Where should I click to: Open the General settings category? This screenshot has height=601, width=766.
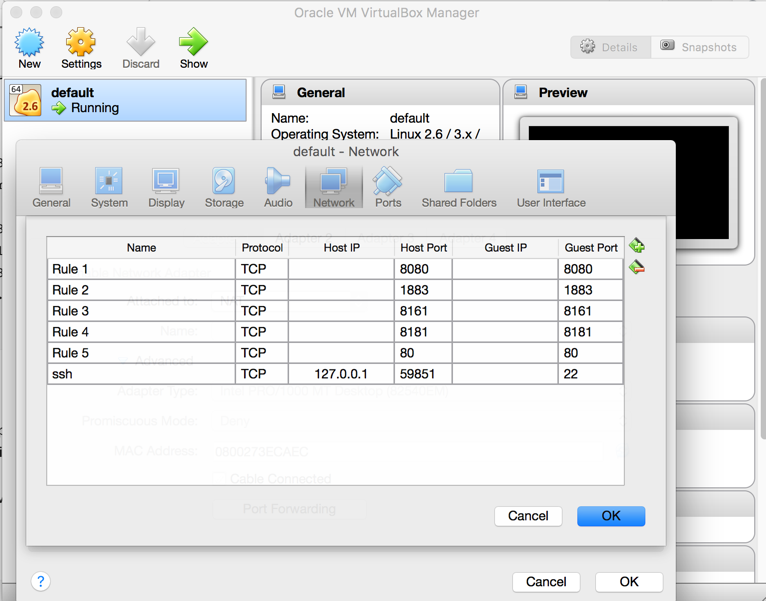coord(51,188)
